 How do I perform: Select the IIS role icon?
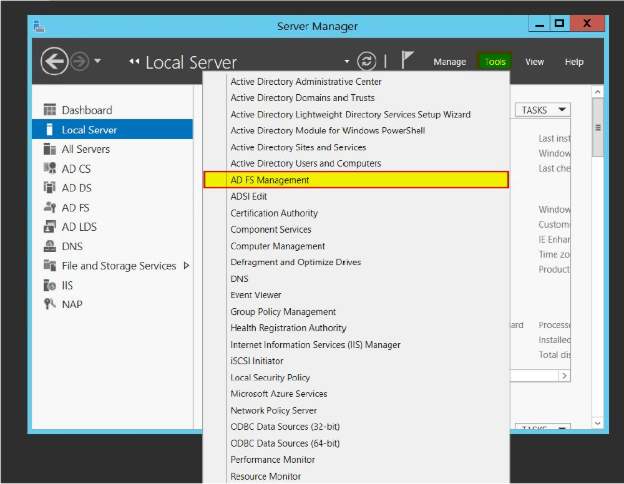coord(50,285)
